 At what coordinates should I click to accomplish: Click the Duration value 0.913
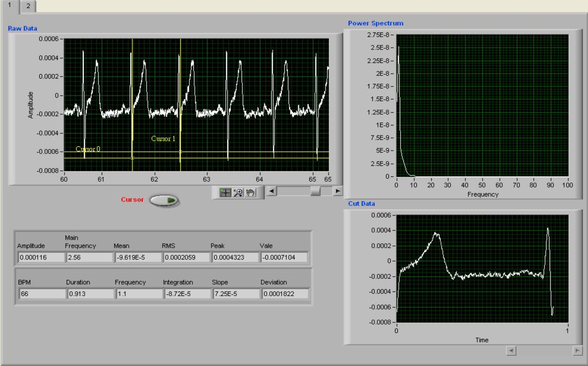91,294
